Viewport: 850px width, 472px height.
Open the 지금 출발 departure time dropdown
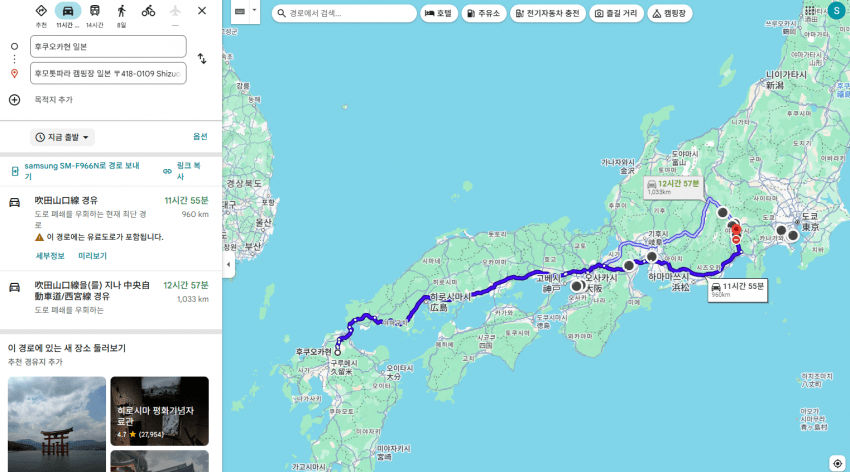pyautogui.click(x=62, y=137)
